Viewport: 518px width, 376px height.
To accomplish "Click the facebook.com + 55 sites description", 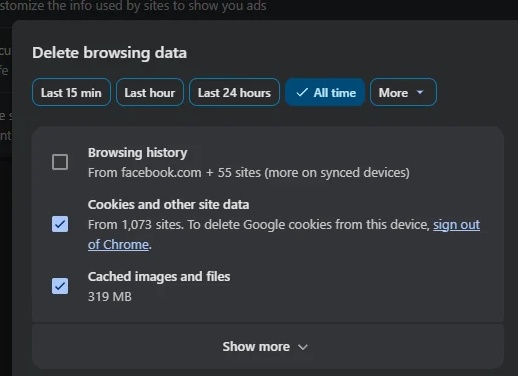I will pyautogui.click(x=249, y=173).
